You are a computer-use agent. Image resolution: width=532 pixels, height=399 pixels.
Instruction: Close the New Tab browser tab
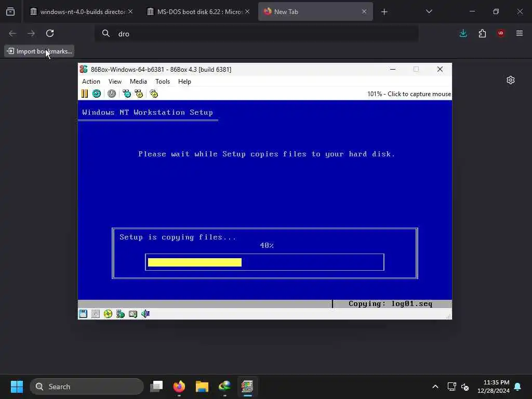pyautogui.click(x=364, y=11)
